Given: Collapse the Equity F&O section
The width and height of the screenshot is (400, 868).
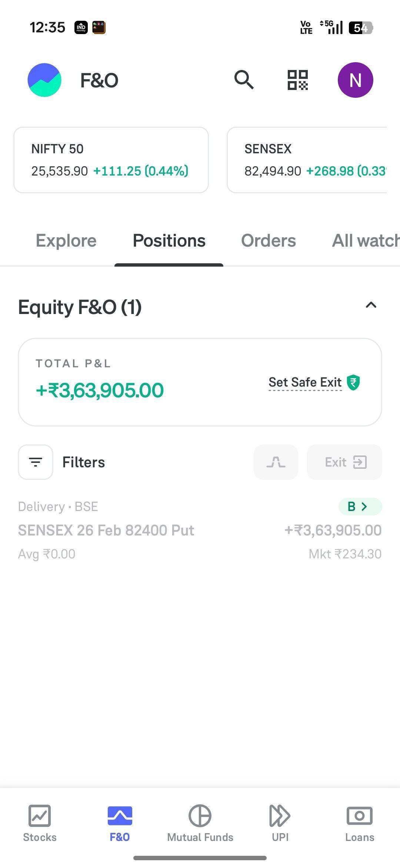Looking at the screenshot, I should tap(371, 306).
